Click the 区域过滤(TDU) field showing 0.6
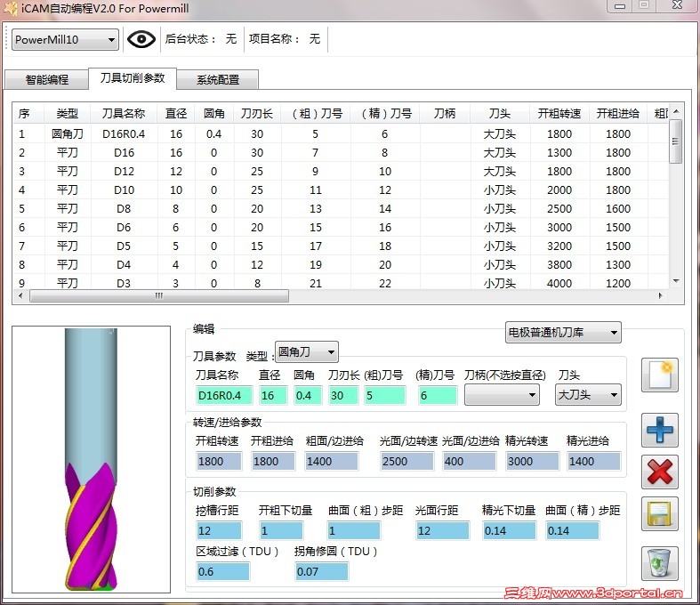The height and width of the screenshot is (605, 700). (x=222, y=571)
